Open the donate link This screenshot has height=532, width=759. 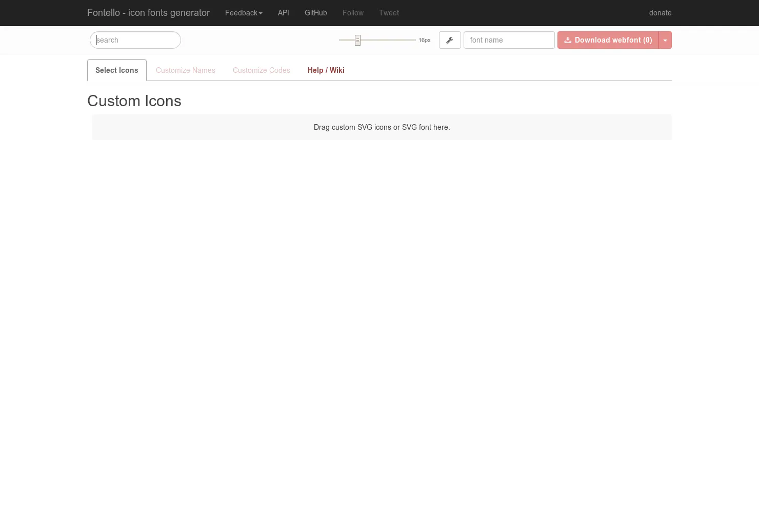click(661, 13)
